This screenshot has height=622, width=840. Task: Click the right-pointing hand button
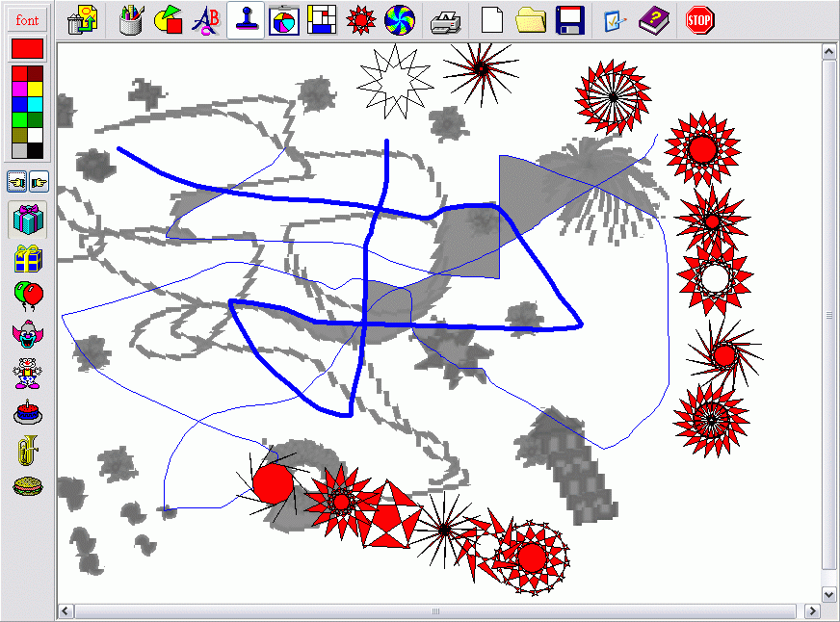(x=39, y=182)
